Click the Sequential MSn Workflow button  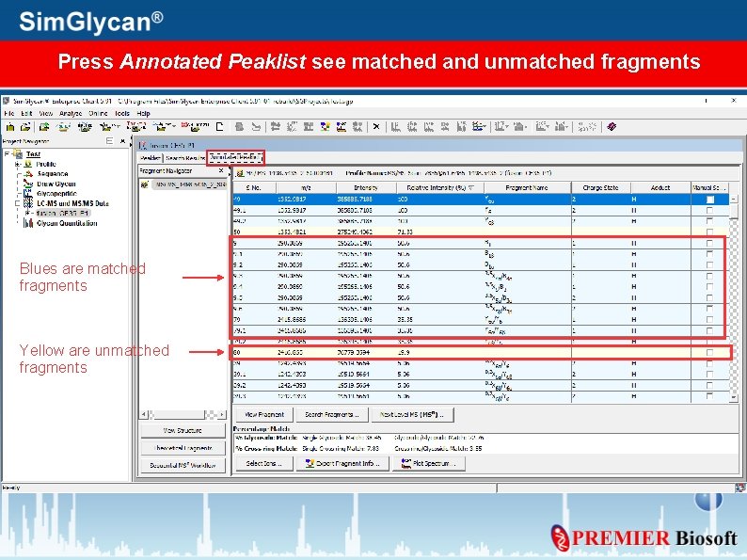(x=183, y=465)
